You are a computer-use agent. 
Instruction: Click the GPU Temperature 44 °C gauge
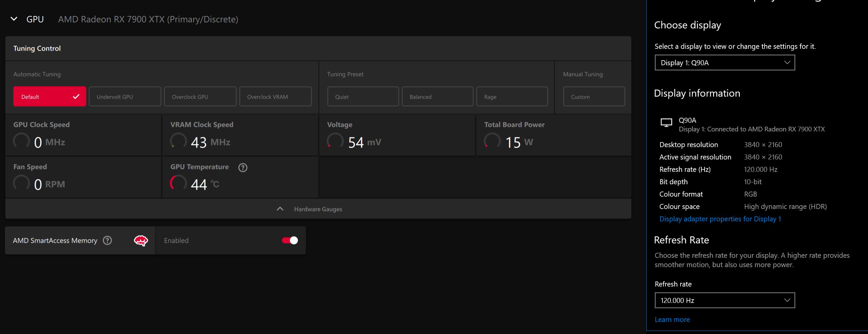(178, 183)
